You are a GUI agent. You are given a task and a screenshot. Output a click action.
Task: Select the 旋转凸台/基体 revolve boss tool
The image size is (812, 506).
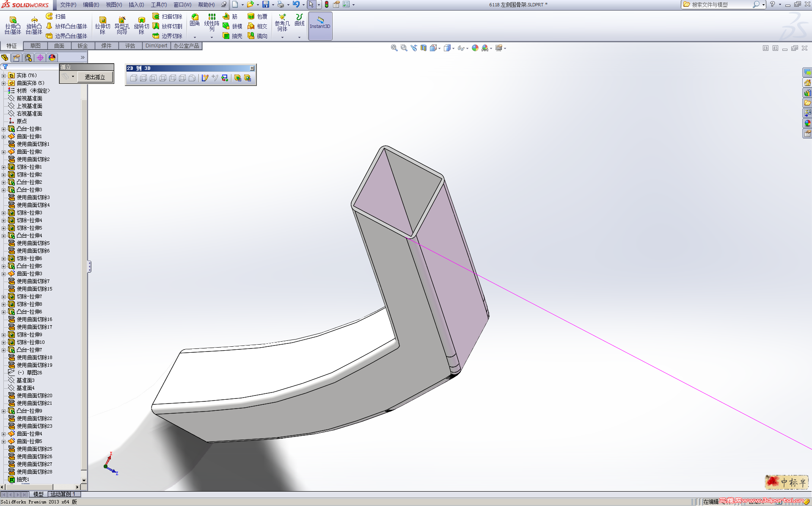34,25
